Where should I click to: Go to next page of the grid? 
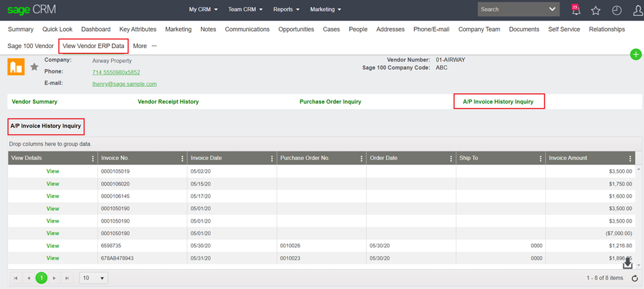point(54,278)
